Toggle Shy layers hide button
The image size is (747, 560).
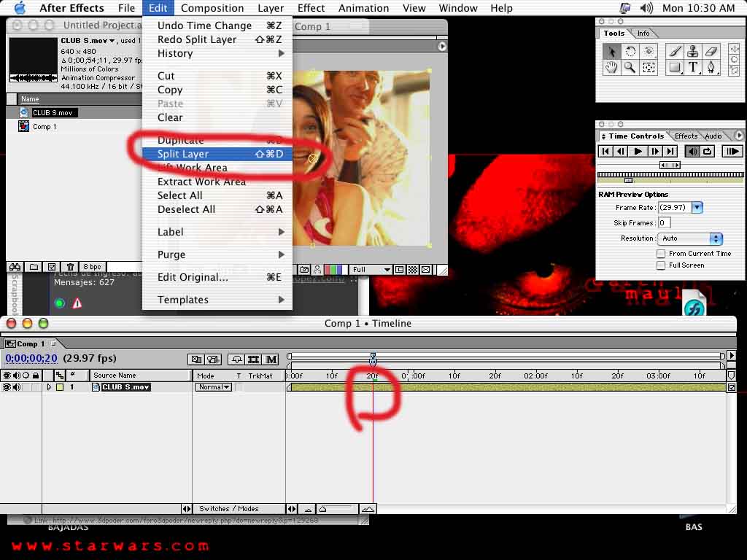coord(236,359)
